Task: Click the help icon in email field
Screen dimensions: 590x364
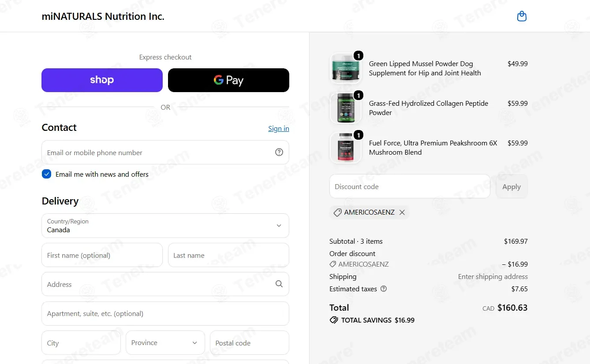Action: point(279,152)
